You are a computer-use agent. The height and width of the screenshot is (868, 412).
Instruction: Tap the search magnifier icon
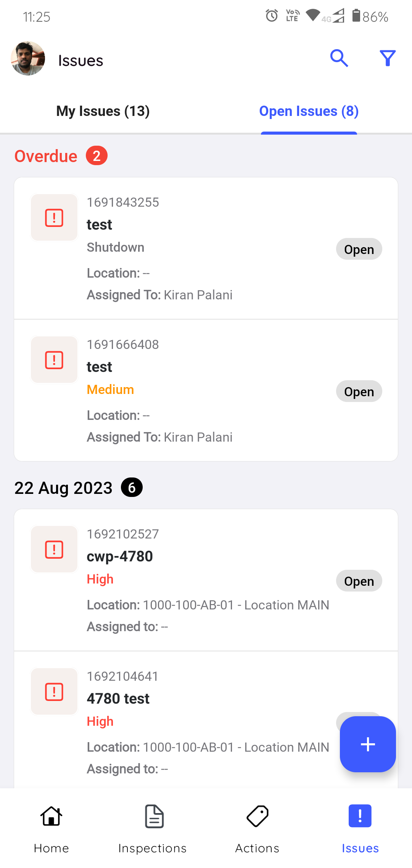coord(339,58)
